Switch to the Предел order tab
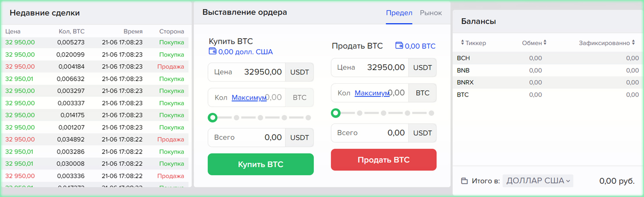This screenshot has width=644, height=197. 399,13
